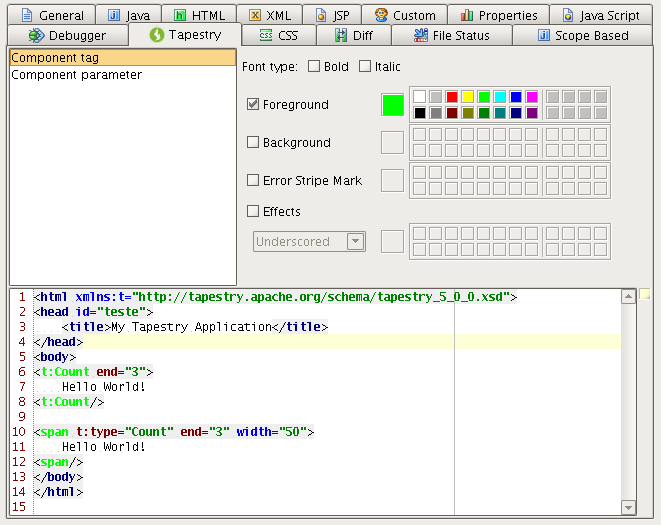Select Component parameter in the list

point(77,75)
